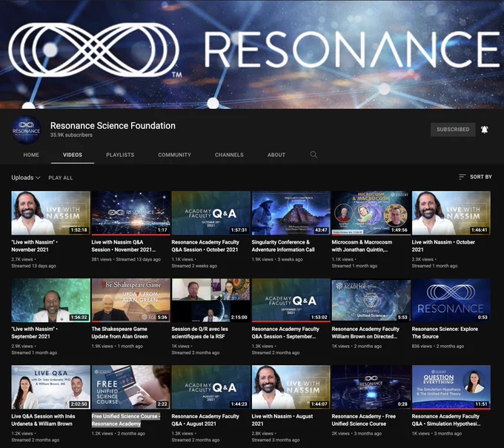504x448 pixels.
Task: Open the 2:15:00 Session de Q/R thumbnail
Action: click(210, 300)
